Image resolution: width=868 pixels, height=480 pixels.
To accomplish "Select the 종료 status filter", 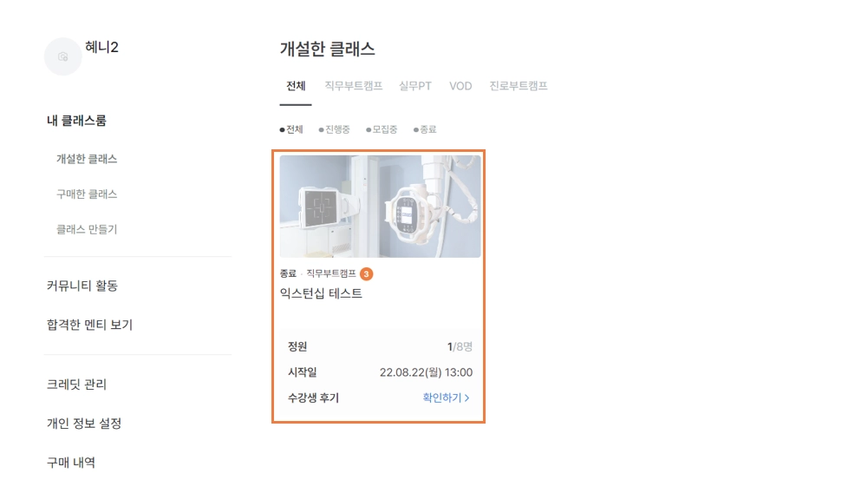I will (x=425, y=129).
